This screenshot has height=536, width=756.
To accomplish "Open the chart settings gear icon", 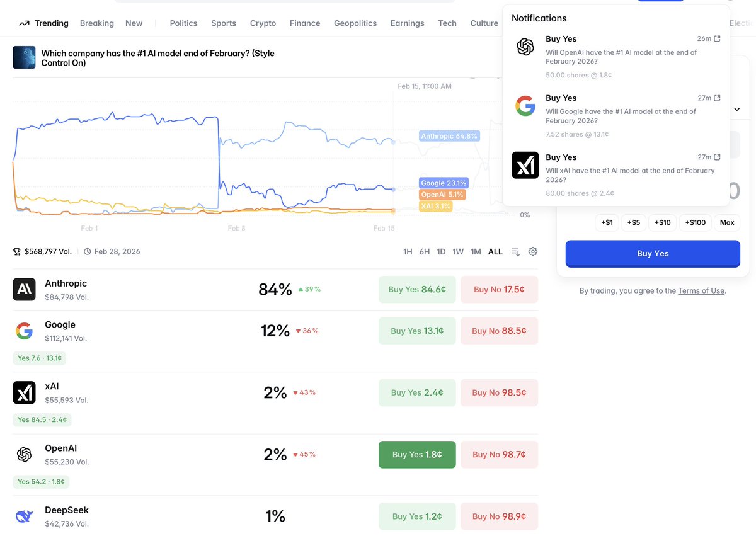I will pyautogui.click(x=533, y=251).
